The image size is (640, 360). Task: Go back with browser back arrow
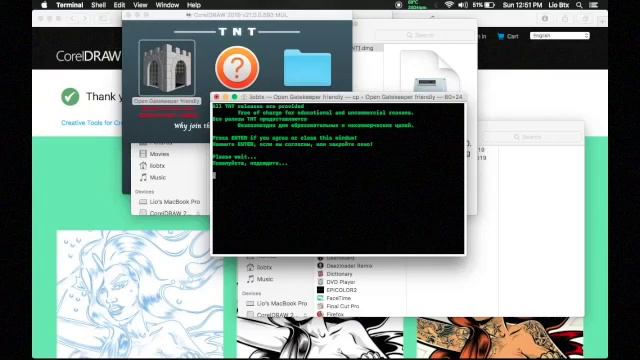[72, 19]
